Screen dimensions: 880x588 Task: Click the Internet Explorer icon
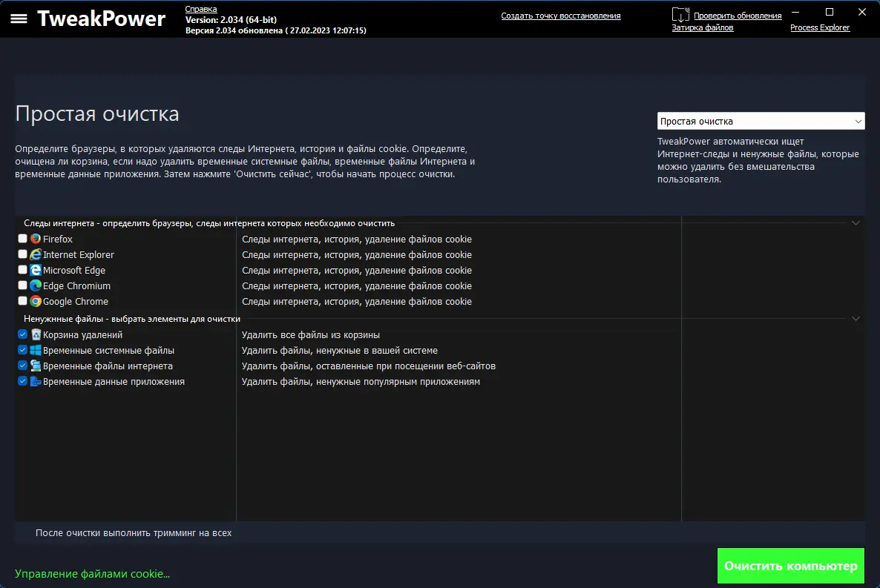(36, 255)
